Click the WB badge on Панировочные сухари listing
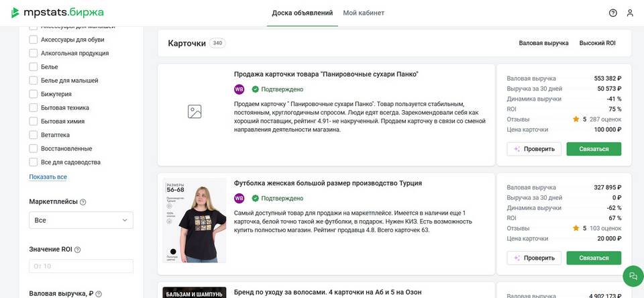This screenshot has height=298, width=644. pyautogui.click(x=239, y=89)
